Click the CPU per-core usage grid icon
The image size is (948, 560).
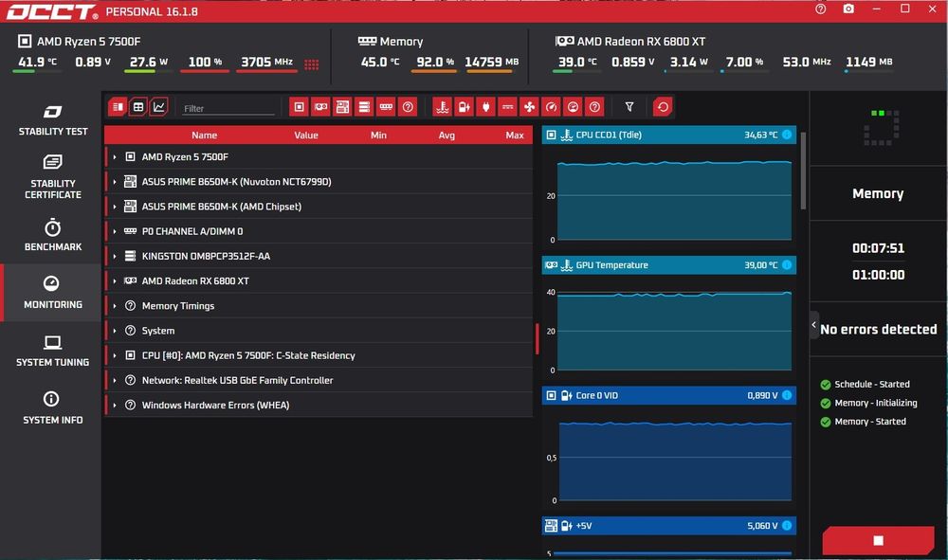coord(311,64)
